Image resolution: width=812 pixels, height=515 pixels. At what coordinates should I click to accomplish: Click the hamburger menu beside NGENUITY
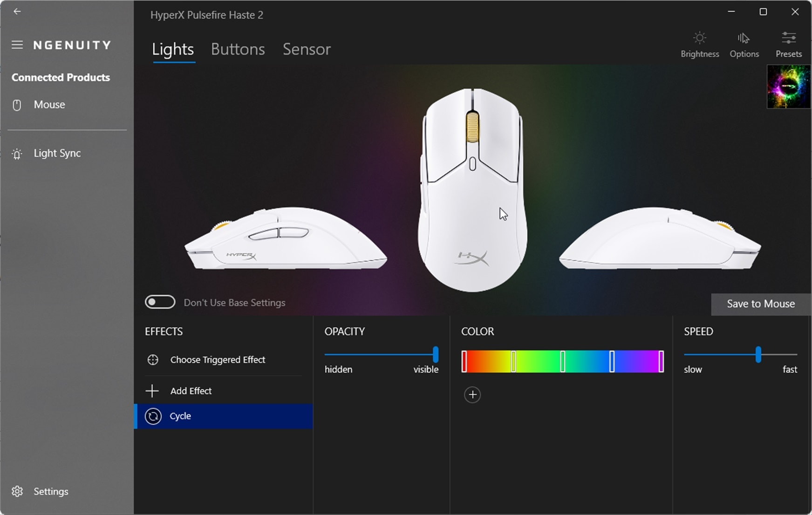pyautogui.click(x=17, y=45)
